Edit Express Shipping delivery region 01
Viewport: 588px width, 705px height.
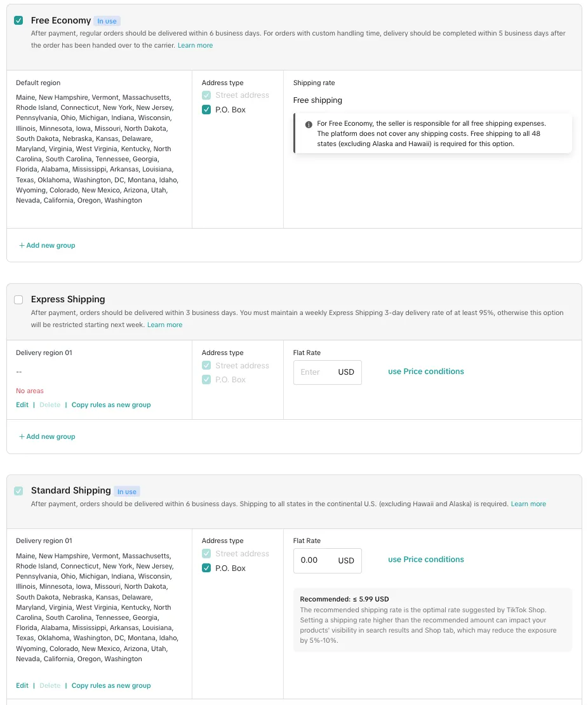pyautogui.click(x=22, y=405)
